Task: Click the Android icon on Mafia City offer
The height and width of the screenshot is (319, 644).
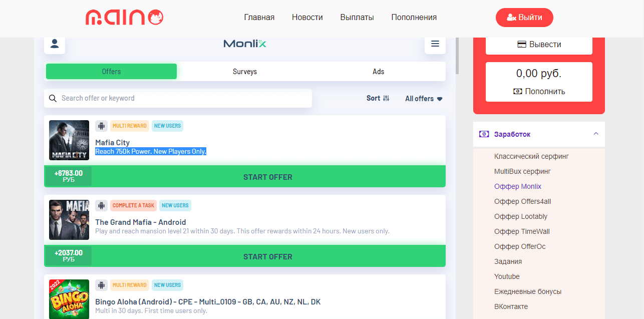Action: pos(102,126)
